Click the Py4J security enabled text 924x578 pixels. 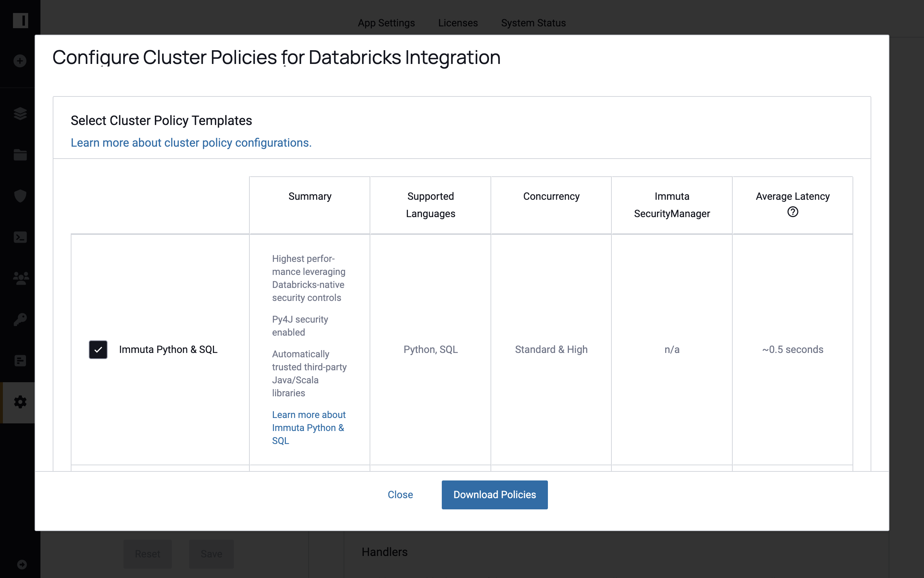click(x=300, y=326)
